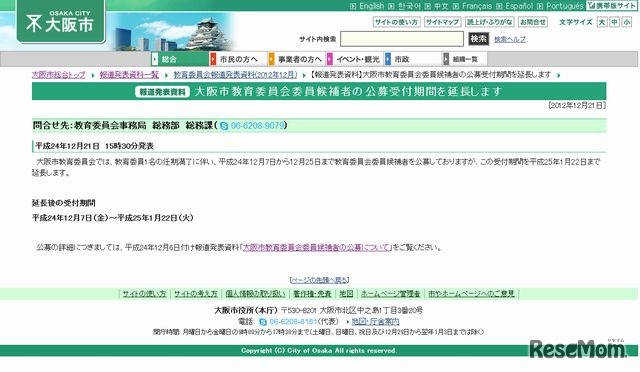Viewport: 640px width, 372px height.
Task: Click the 報道発表資料 label in title bar
Action: coord(162,92)
